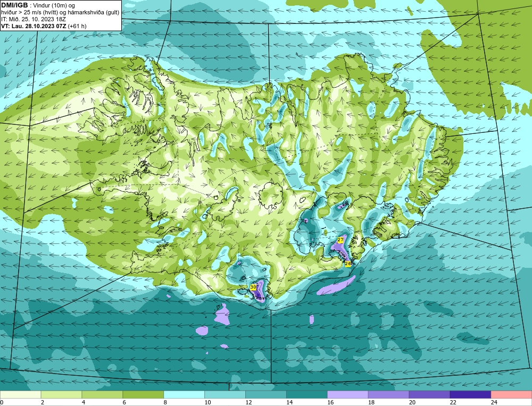Click the 4–6 m/s green legend swatch
The height and width of the screenshot is (406, 532).
click(102, 395)
